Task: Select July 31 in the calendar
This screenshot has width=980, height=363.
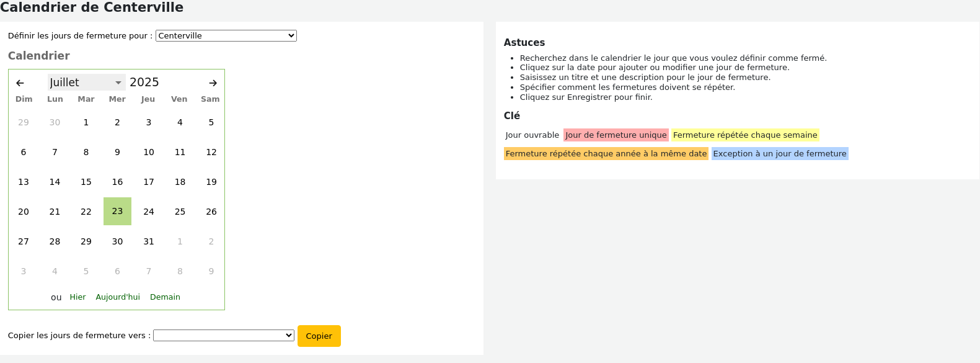Action: tap(149, 241)
